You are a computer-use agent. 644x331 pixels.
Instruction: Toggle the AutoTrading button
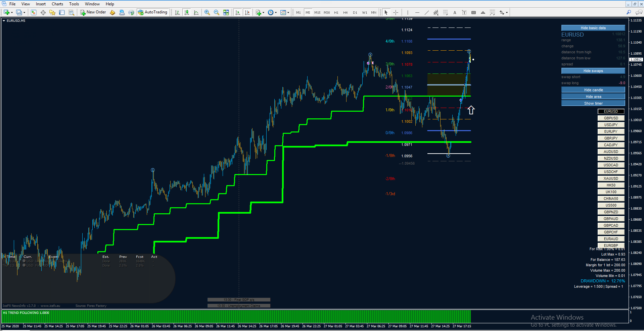click(x=152, y=12)
